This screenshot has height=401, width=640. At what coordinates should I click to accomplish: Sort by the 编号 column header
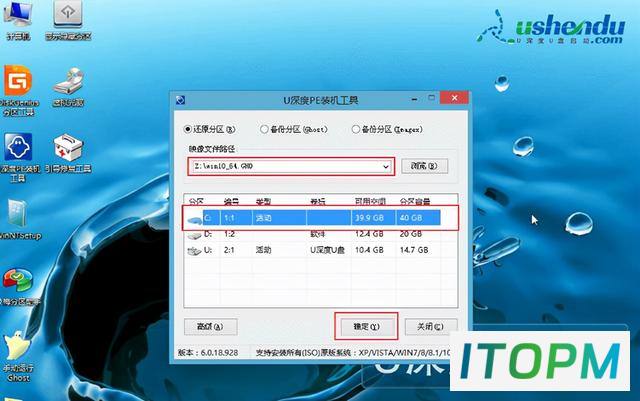tap(231, 201)
